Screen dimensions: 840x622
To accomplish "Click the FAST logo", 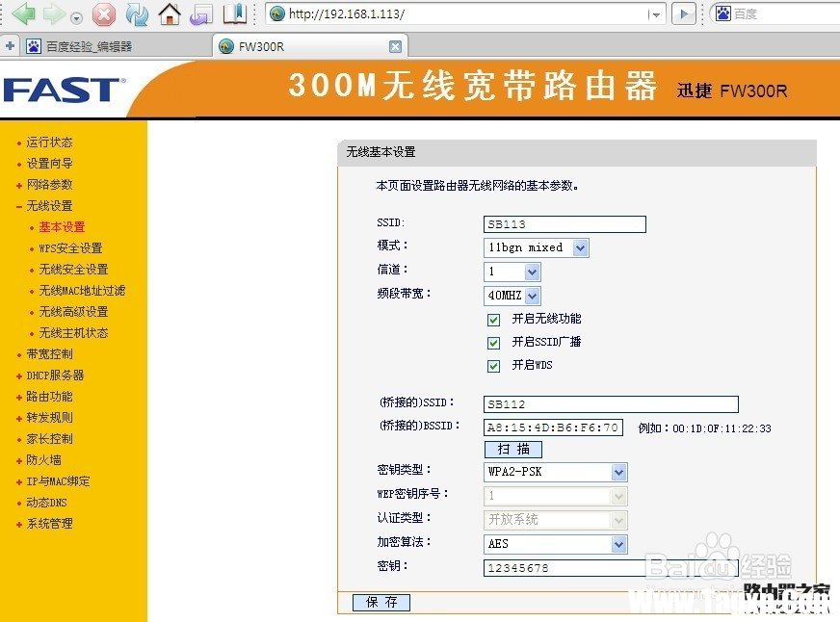I will click(x=65, y=90).
